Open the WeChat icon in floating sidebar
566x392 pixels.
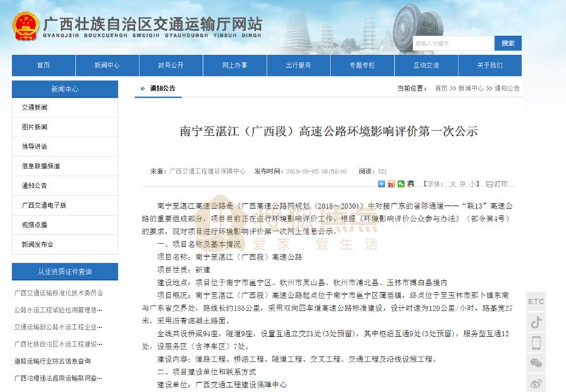coord(536,364)
